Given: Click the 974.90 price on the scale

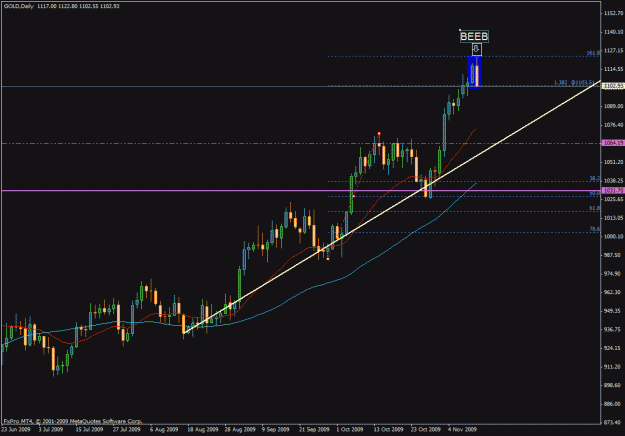Looking at the screenshot, I should click(x=613, y=273).
